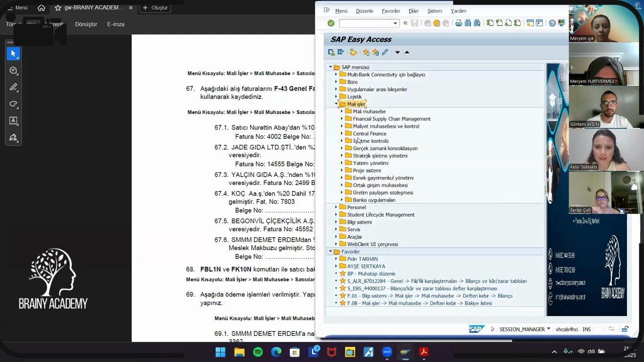The height and width of the screenshot is (362, 644).
Task: Select the Bilgi sistemi folder
Action: [359, 222]
